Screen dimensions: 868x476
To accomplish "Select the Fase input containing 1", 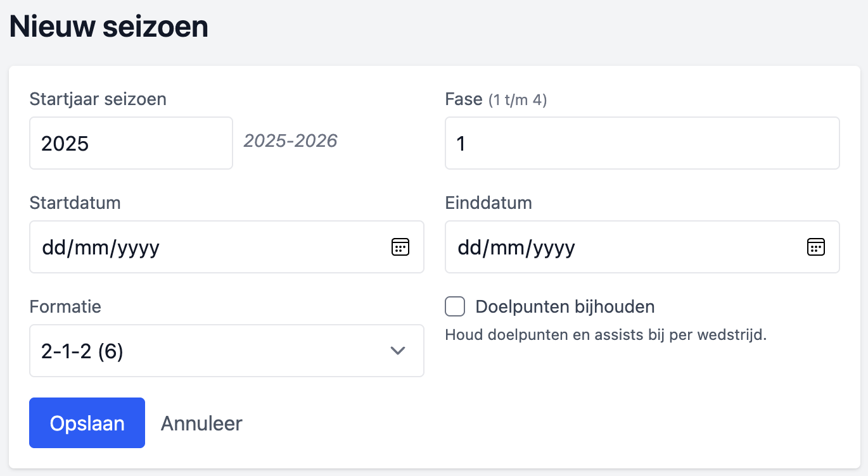I will [642, 143].
